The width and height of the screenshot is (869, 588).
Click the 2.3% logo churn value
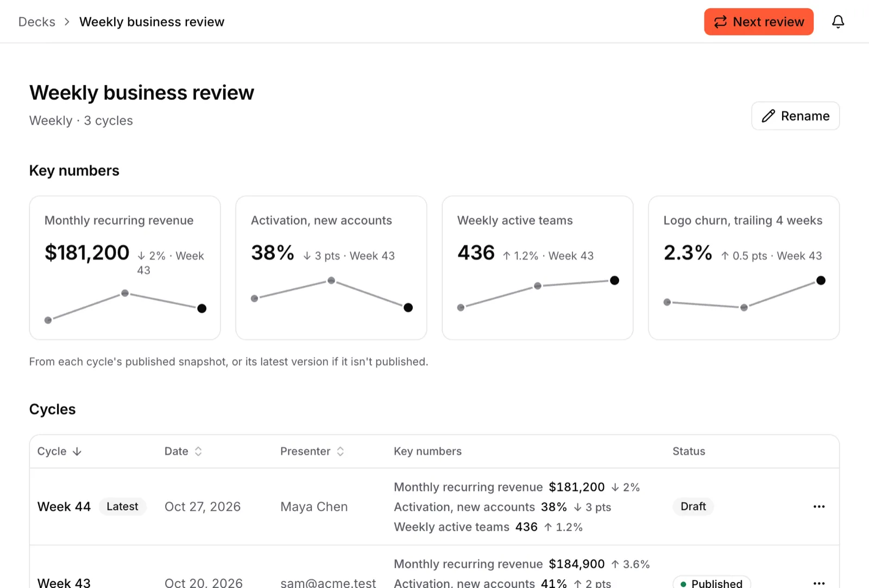click(688, 252)
